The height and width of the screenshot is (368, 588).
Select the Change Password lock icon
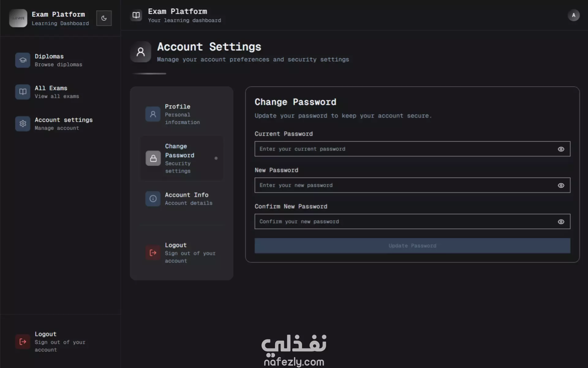pos(153,158)
